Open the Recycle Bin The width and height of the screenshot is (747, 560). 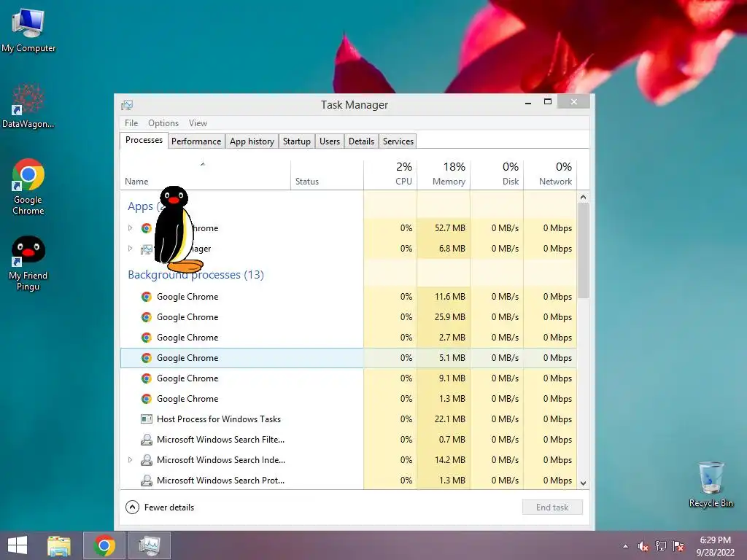[711, 484]
